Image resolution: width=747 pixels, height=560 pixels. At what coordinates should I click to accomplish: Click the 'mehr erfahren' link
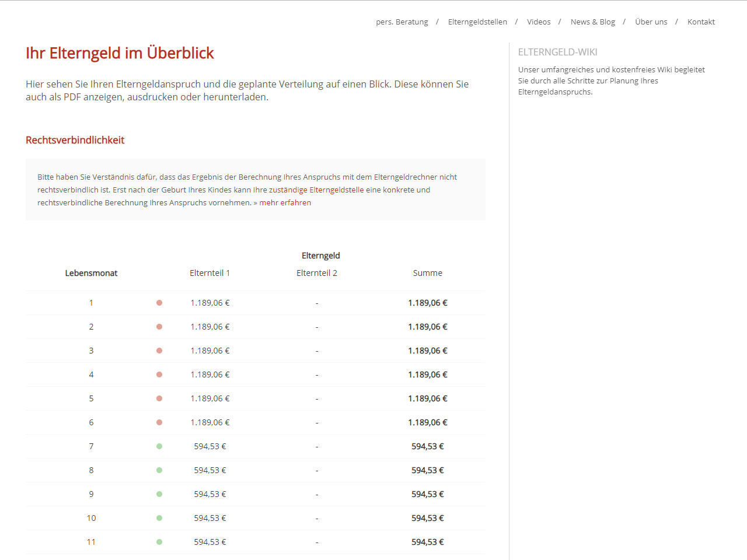tap(285, 203)
